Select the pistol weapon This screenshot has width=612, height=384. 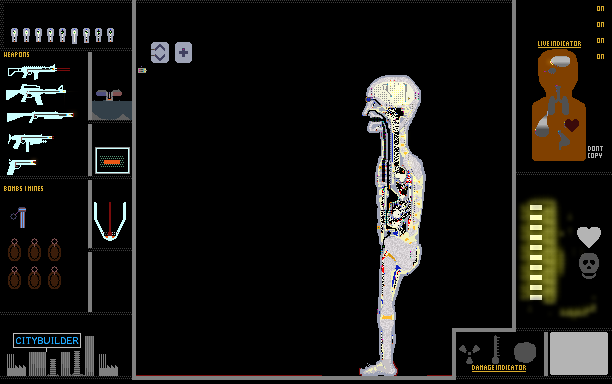tap(21, 166)
